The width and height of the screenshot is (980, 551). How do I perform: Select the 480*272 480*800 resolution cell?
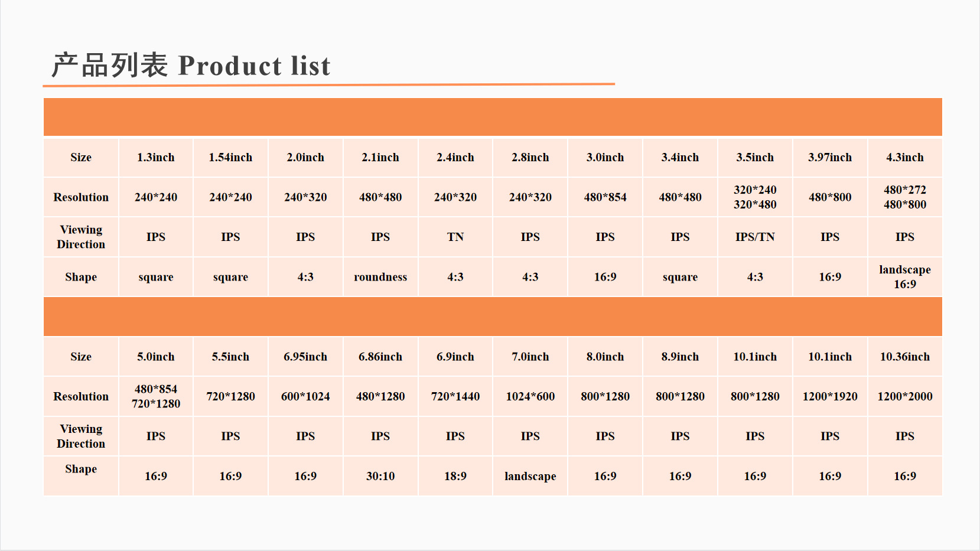905,197
